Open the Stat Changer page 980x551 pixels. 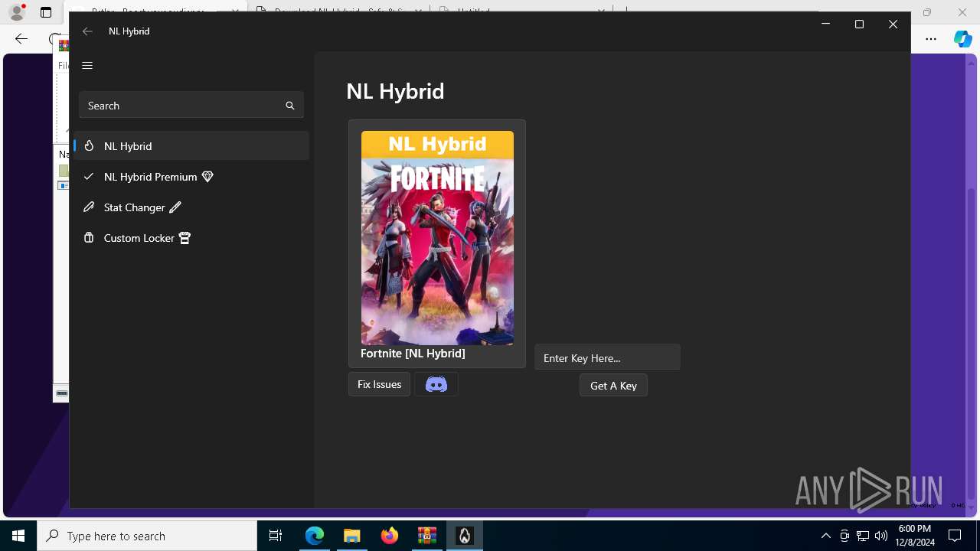191,207
